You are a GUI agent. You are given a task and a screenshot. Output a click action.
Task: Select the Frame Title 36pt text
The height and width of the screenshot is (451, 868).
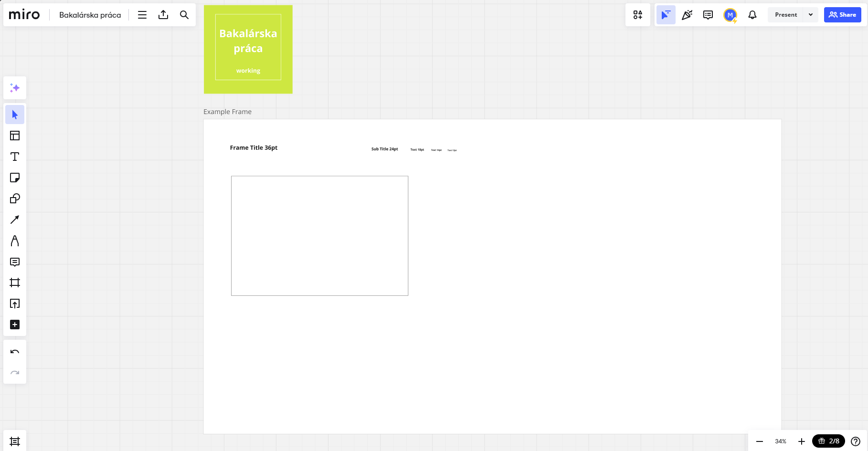coord(254,148)
